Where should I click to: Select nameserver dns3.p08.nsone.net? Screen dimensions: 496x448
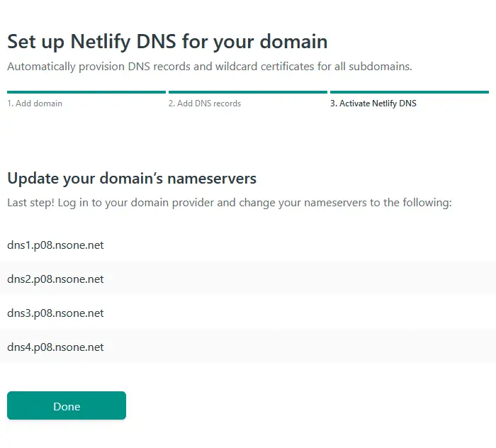tap(55, 313)
